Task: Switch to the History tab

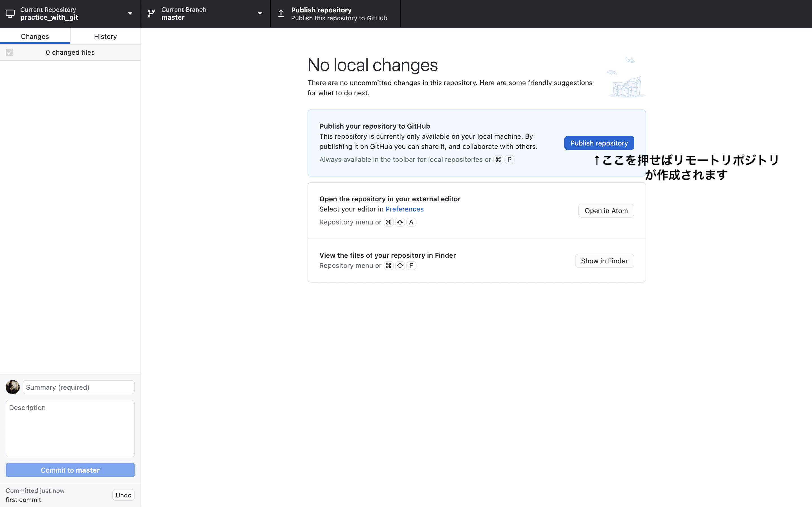Action: click(105, 36)
